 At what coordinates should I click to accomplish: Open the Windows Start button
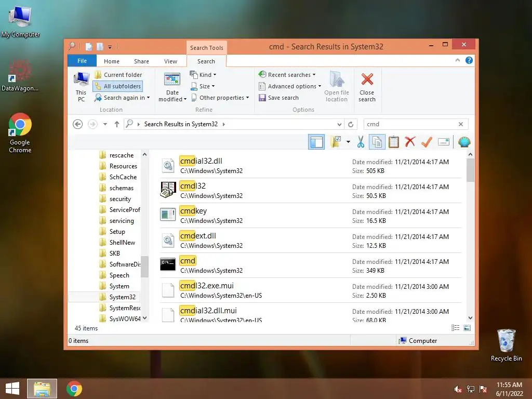coord(12,389)
